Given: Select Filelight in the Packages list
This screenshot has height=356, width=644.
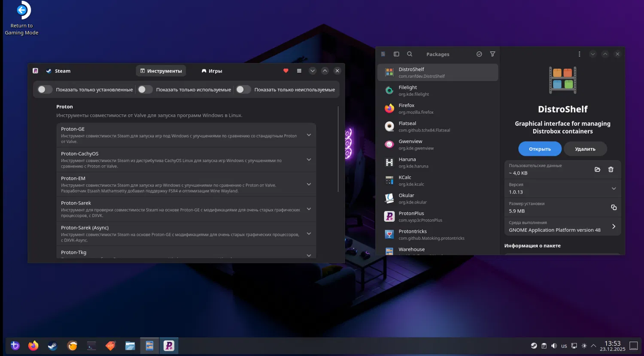Looking at the screenshot, I should click(x=437, y=91).
